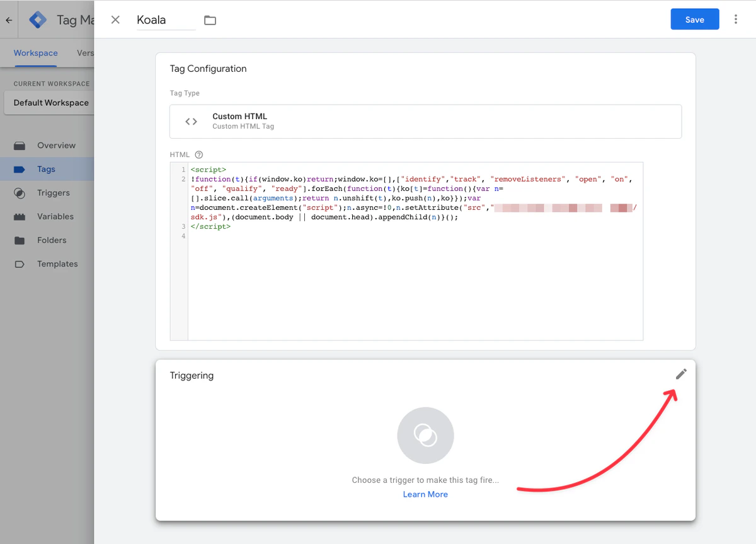Click the folder icon beside the tag name
The width and height of the screenshot is (756, 544).
210,20
